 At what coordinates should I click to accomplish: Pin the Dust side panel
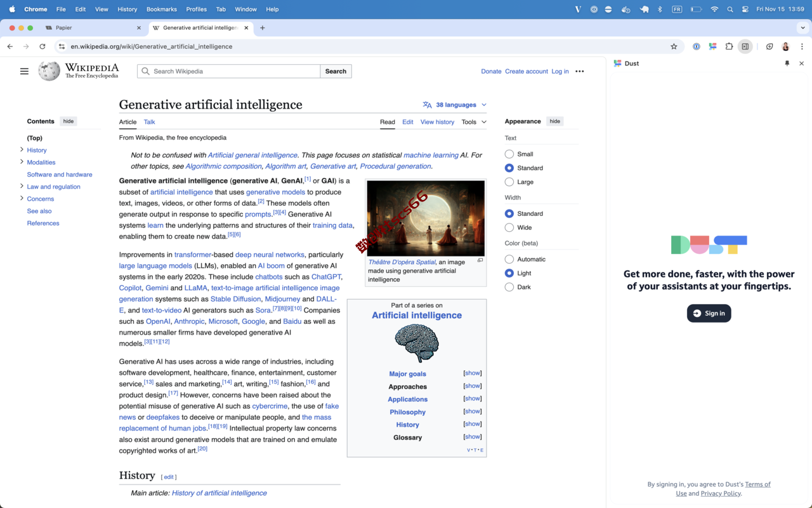click(x=787, y=63)
